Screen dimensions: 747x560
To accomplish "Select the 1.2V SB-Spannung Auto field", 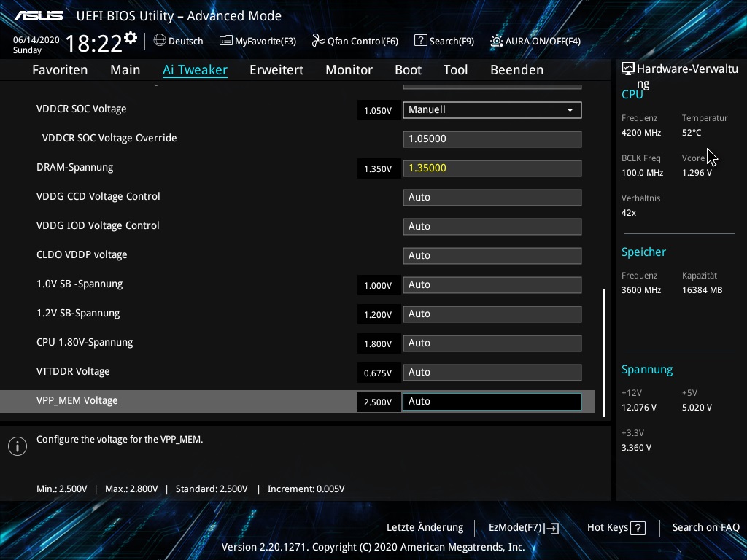I will pos(492,314).
